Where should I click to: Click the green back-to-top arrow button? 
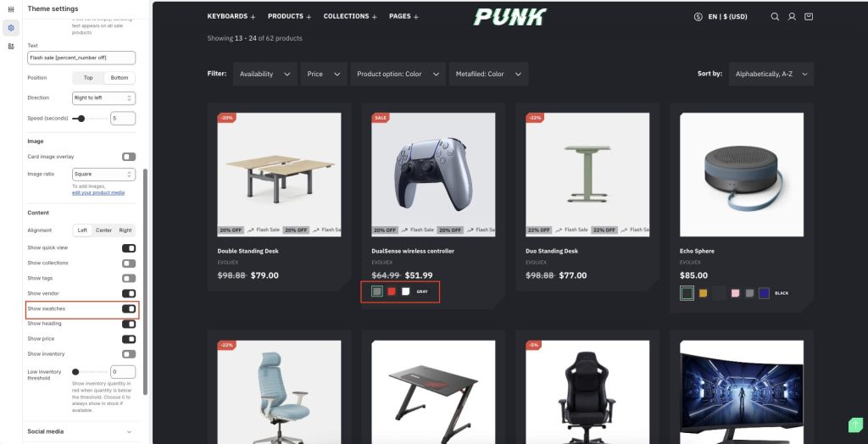point(855,425)
